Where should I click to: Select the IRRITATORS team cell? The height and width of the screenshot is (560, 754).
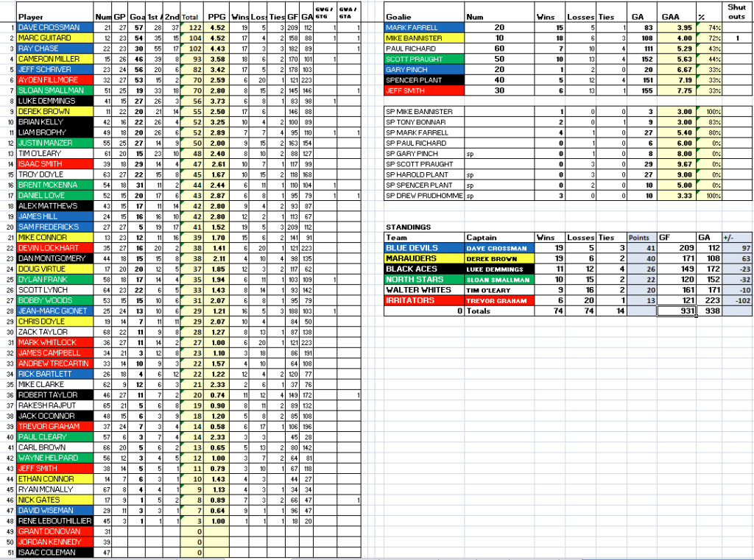point(423,301)
